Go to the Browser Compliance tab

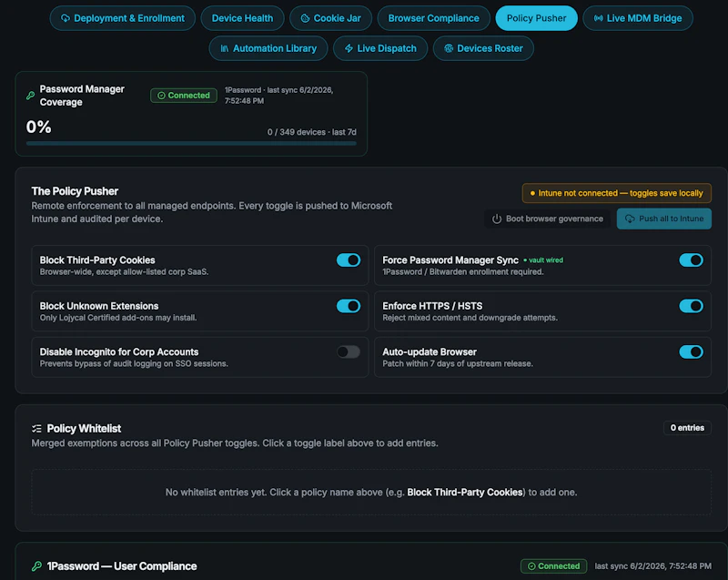pyautogui.click(x=434, y=18)
